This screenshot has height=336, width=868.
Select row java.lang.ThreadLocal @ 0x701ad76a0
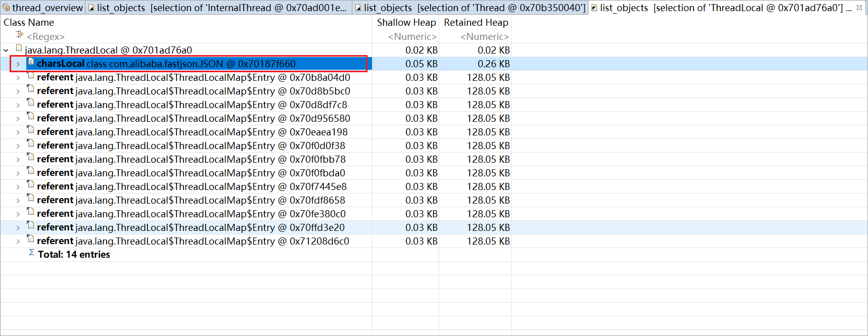(108, 50)
